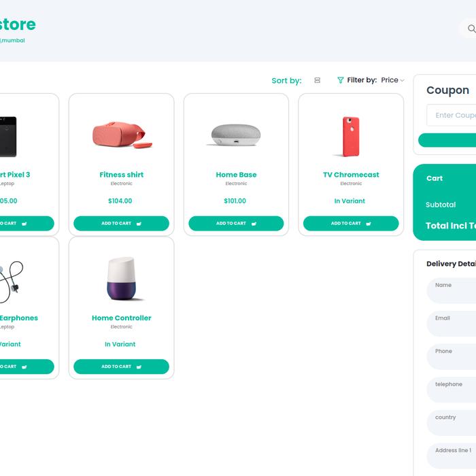Open the Price filter dropdown
476x476 pixels.
(x=392, y=80)
